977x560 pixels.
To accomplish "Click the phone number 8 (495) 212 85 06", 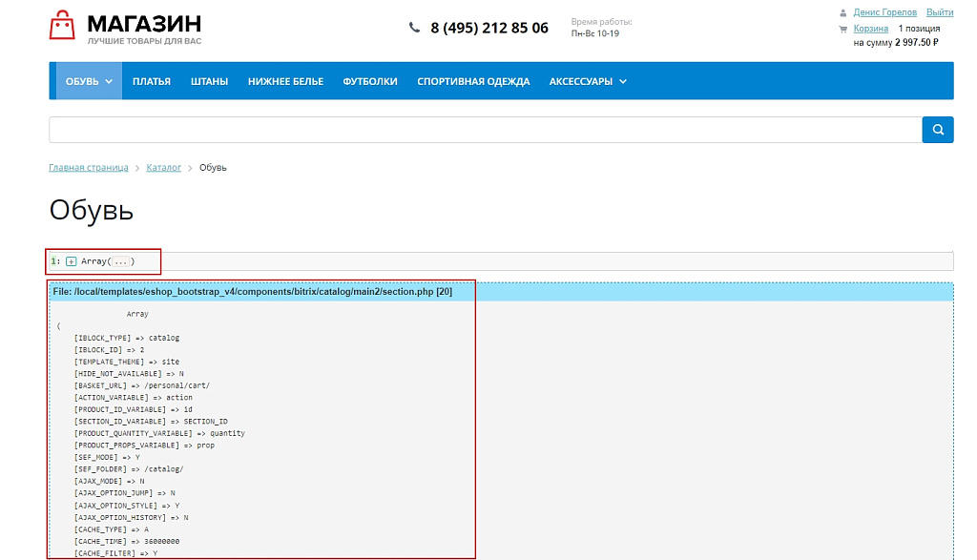I will pos(488,28).
